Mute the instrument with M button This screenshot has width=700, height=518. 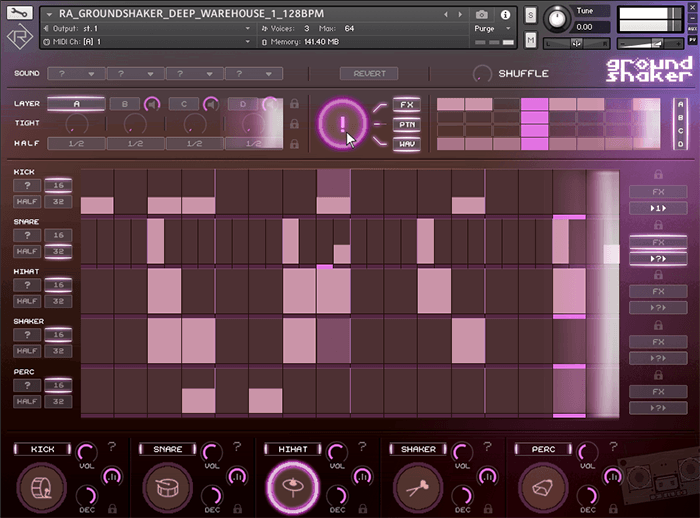[530, 41]
